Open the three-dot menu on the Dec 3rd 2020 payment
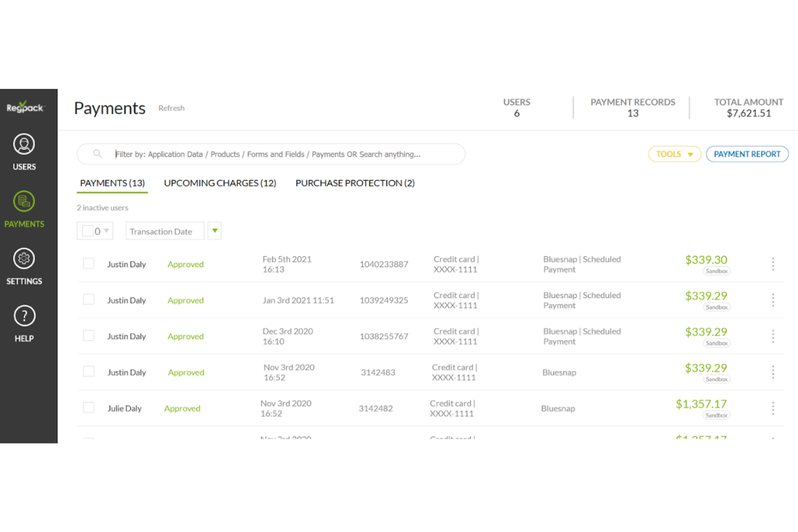Viewport: 798px width, 532px height. point(773,336)
